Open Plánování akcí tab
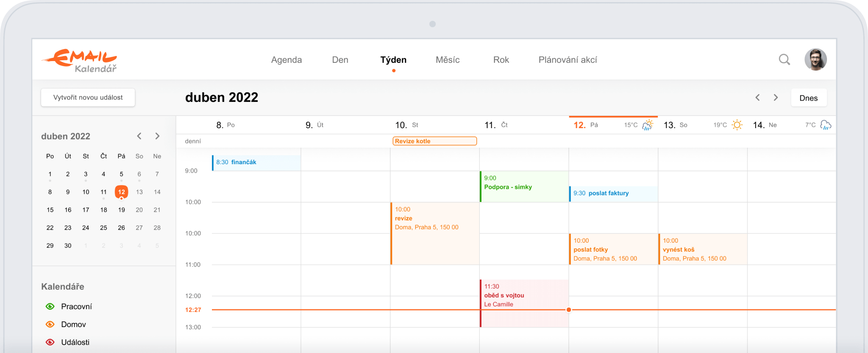 (x=568, y=60)
